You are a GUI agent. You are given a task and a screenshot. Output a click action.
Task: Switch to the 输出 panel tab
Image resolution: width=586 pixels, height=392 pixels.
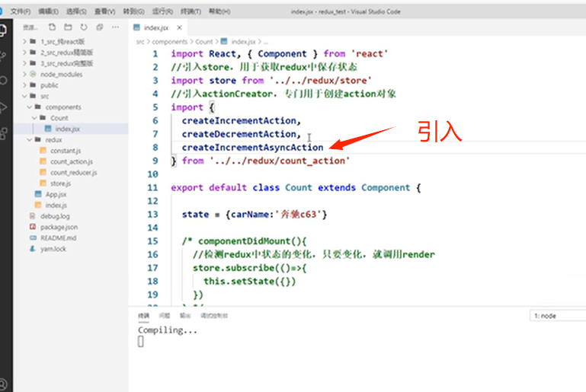coord(185,316)
